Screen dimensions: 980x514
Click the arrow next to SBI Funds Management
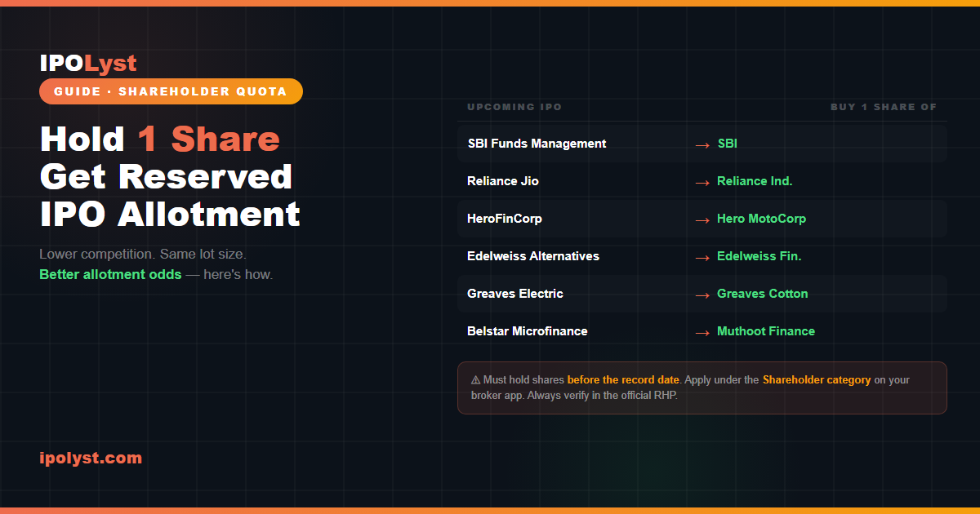702,144
